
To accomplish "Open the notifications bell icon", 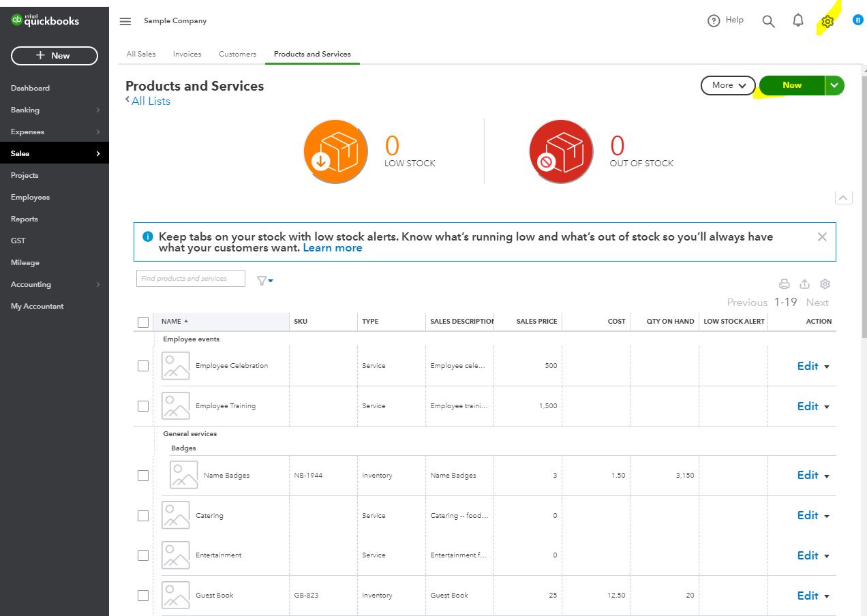I will 798,20.
